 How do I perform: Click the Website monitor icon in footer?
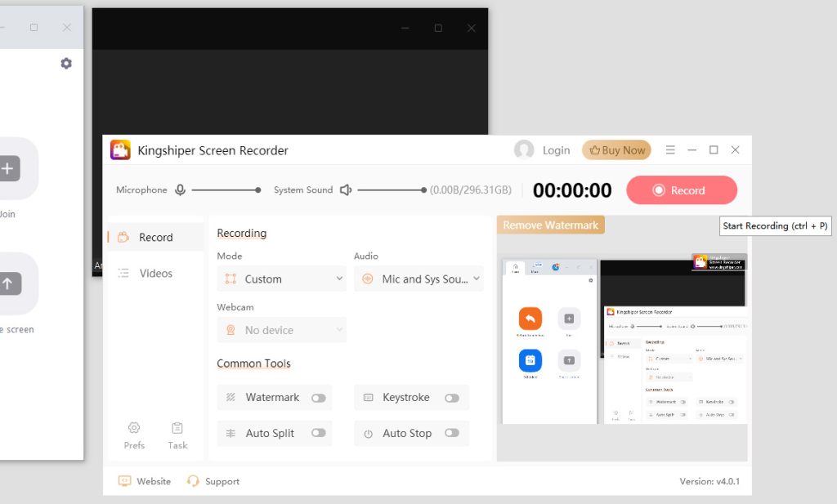124,481
